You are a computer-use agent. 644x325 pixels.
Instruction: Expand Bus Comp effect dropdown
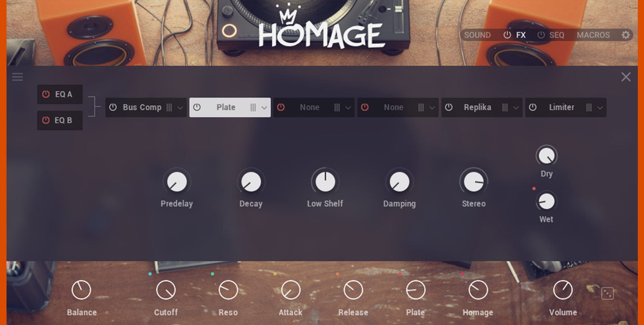pos(180,108)
